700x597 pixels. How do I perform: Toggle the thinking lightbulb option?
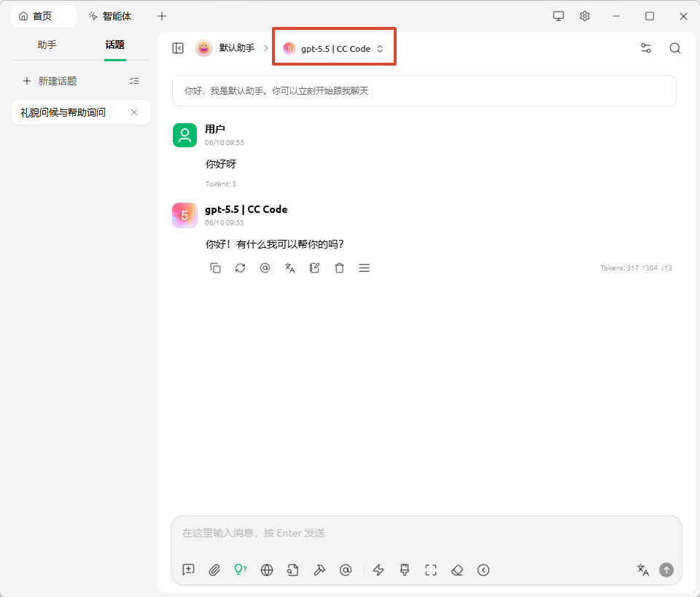240,570
